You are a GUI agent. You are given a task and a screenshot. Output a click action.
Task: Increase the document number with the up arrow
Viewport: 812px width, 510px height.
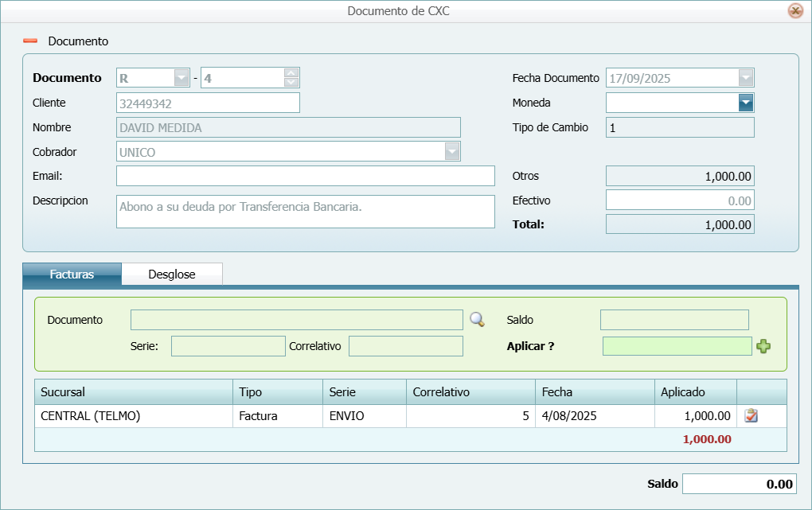pos(291,73)
